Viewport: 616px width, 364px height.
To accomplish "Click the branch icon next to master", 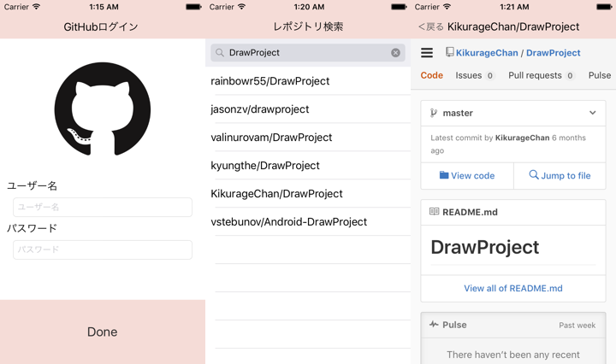I will point(433,113).
